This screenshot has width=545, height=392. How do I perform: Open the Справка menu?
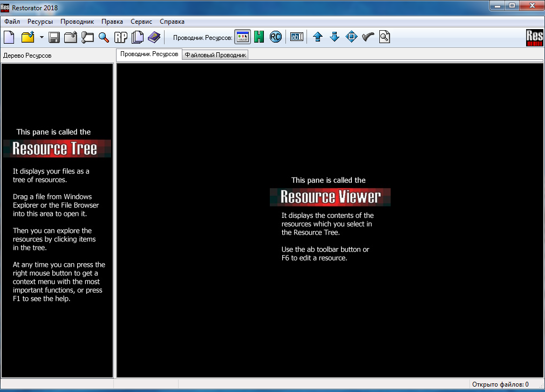(x=172, y=22)
